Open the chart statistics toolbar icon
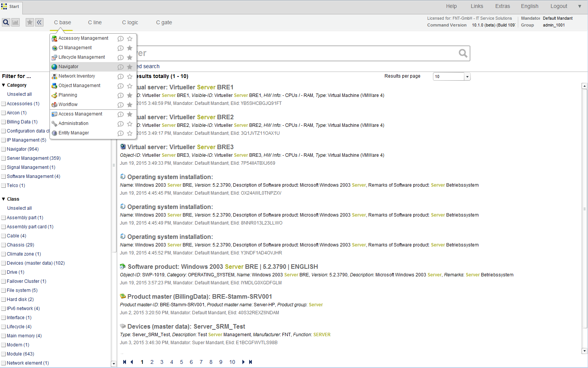This screenshot has width=588, height=368. 16,22
